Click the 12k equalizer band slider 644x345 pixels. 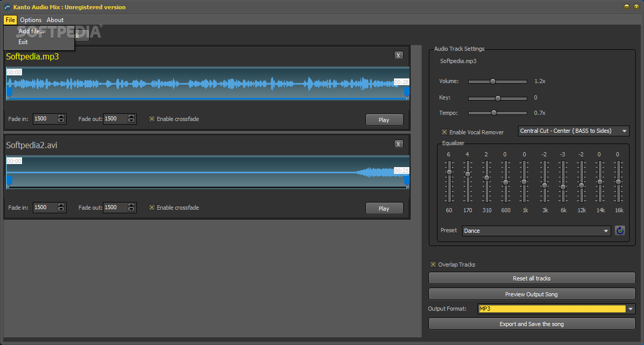pos(581,186)
